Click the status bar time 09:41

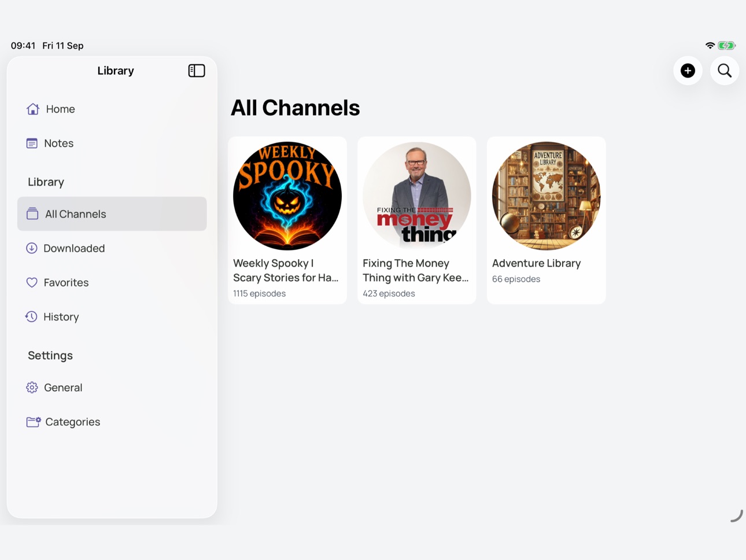tap(23, 46)
